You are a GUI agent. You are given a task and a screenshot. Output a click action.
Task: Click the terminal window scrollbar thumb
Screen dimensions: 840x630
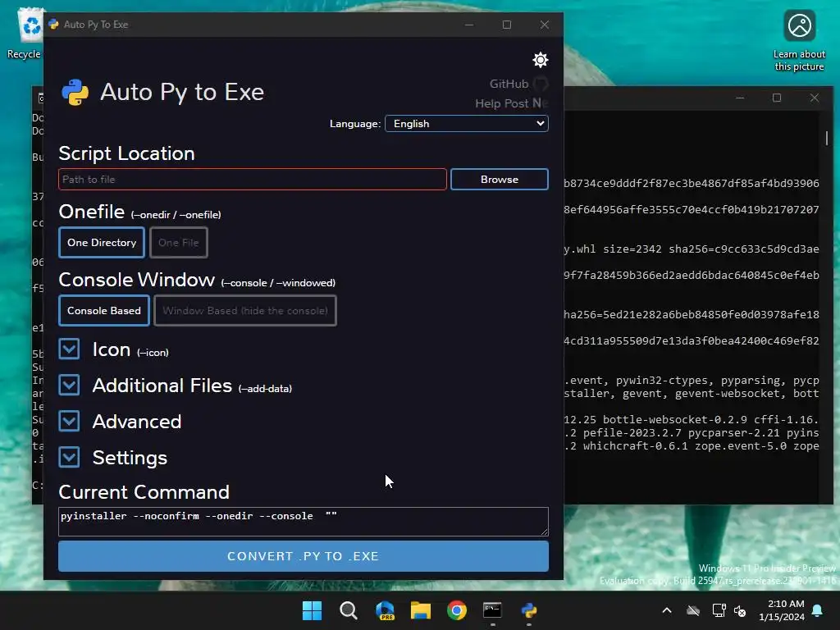(x=827, y=138)
